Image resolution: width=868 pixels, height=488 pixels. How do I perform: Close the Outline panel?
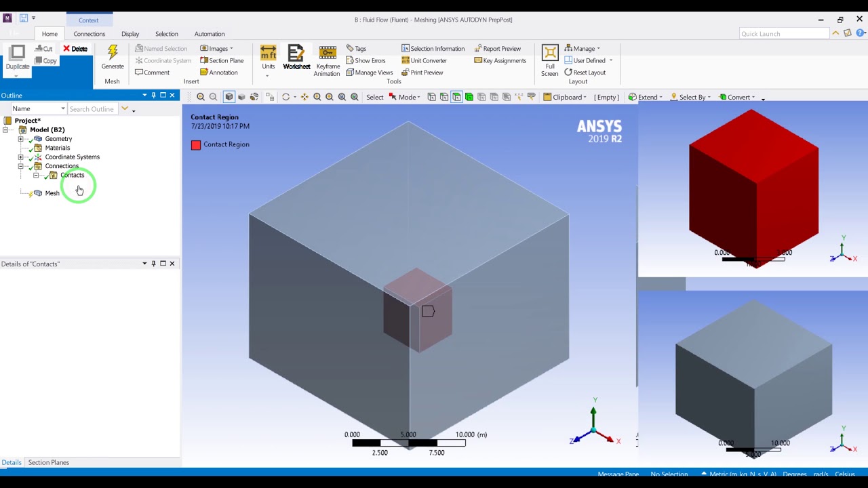172,96
